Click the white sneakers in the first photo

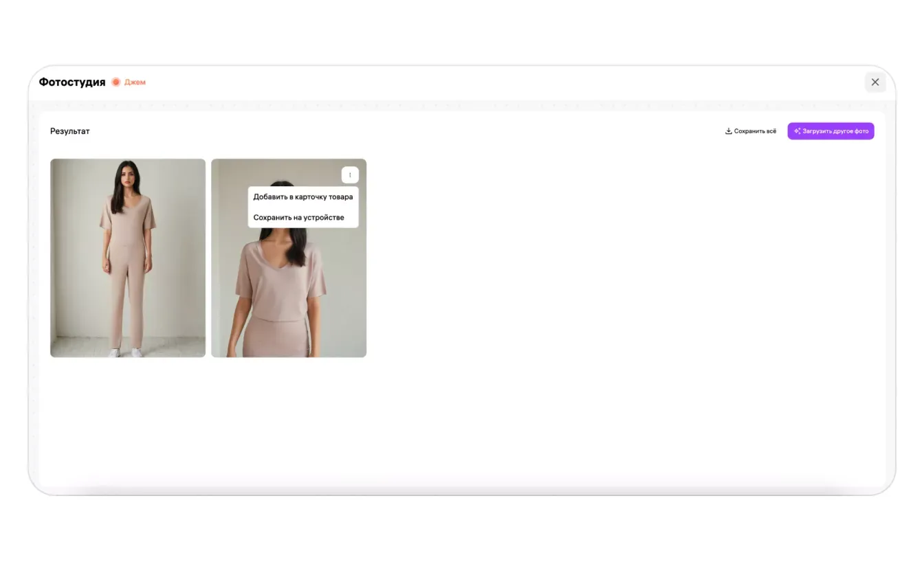(x=126, y=352)
